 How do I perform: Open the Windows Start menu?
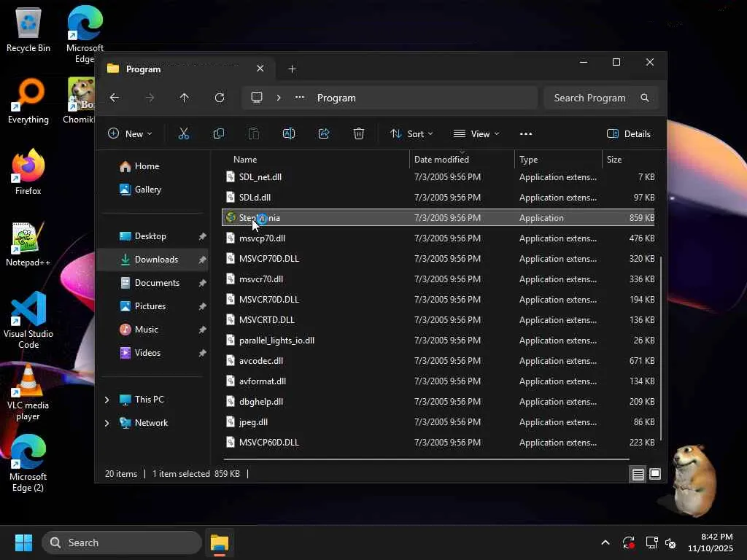(x=23, y=542)
